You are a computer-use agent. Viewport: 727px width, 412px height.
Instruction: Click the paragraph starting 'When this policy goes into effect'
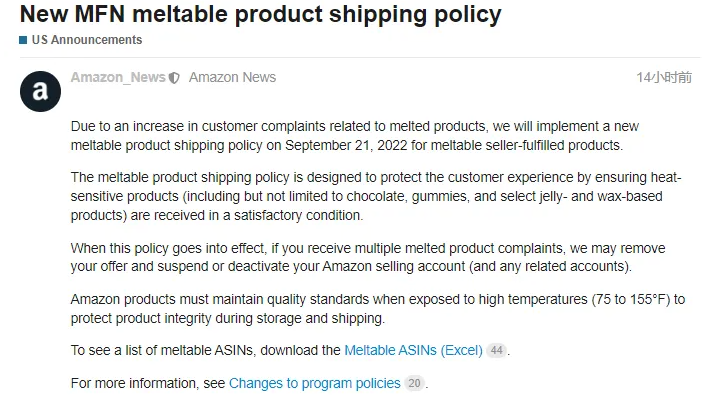[368, 257]
